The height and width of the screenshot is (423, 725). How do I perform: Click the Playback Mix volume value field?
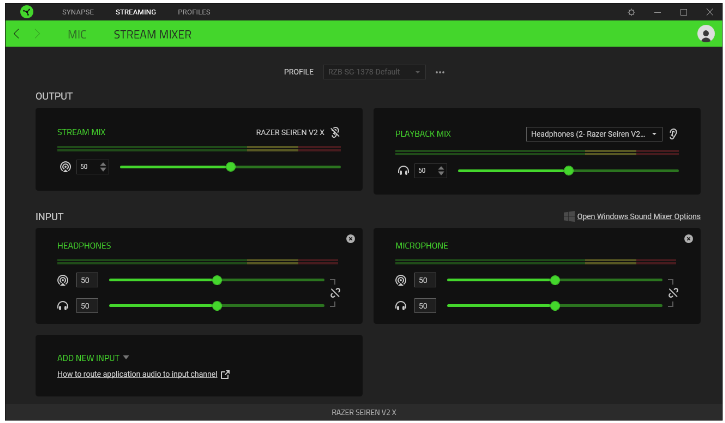click(x=423, y=171)
